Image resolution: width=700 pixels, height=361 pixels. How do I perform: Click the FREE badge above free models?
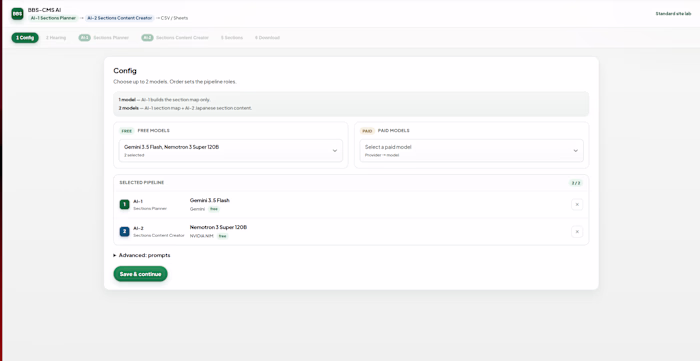(x=127, y=131)
